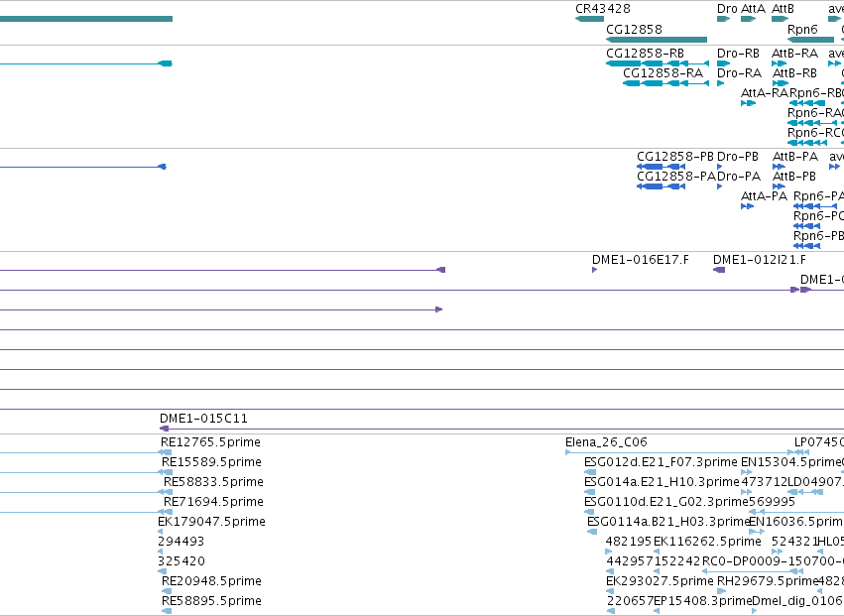Click the 220657 feature label
This screenshot has height=616, width=844.
point(631,601)
